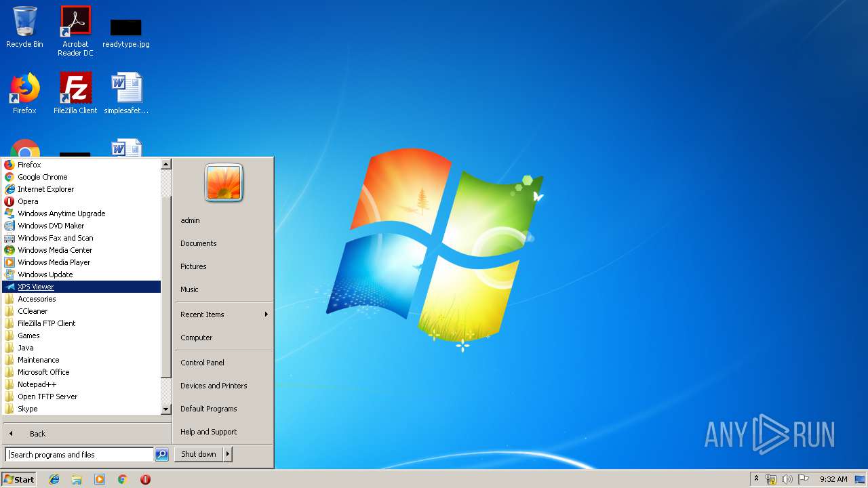The image size is (868, 488).
Task: Open the Shut down options arrow
Action: point(228,454)
